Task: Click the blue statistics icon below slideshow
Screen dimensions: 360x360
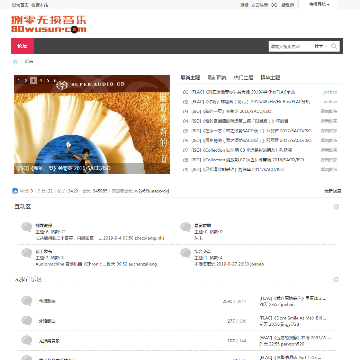Action: 15,191
